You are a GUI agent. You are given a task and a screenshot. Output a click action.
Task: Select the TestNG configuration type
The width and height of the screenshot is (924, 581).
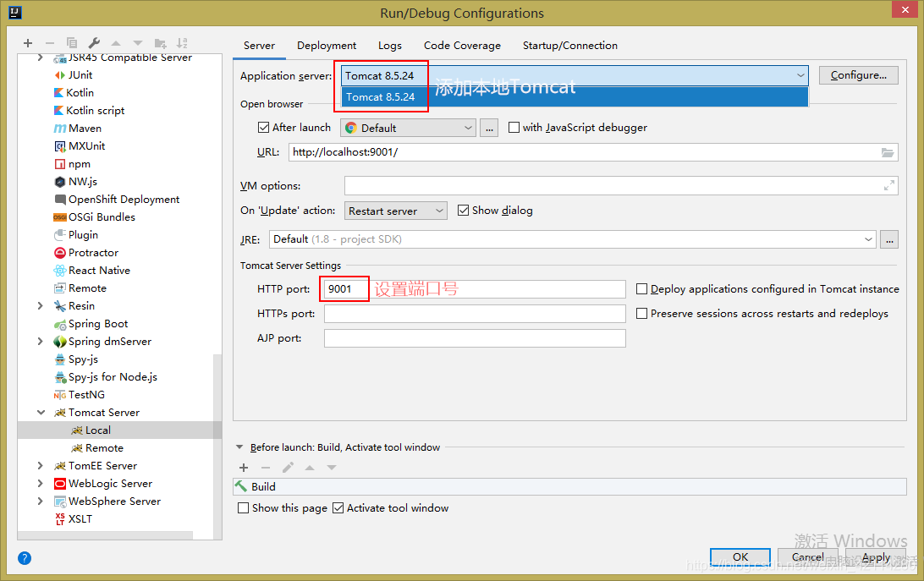coord(79,394)
